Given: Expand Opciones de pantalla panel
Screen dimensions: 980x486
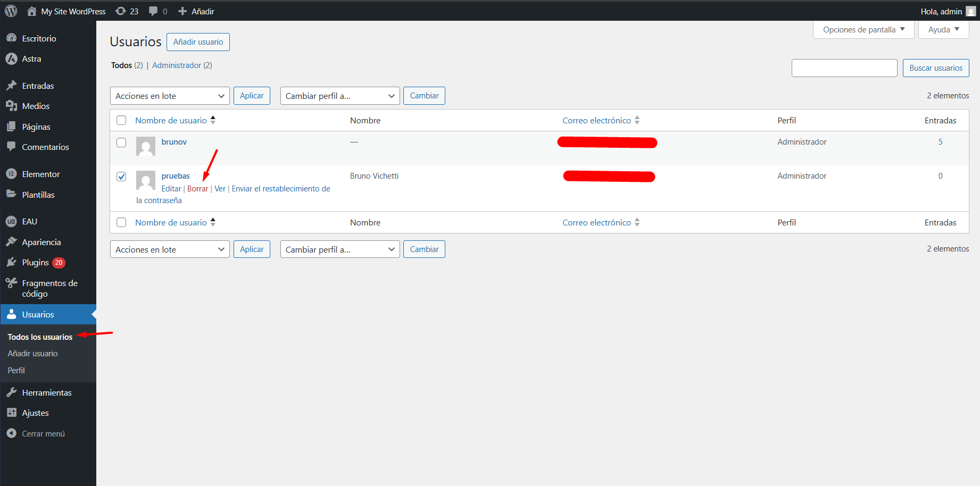Looking at the screenshot, I should tap(863, 30).
